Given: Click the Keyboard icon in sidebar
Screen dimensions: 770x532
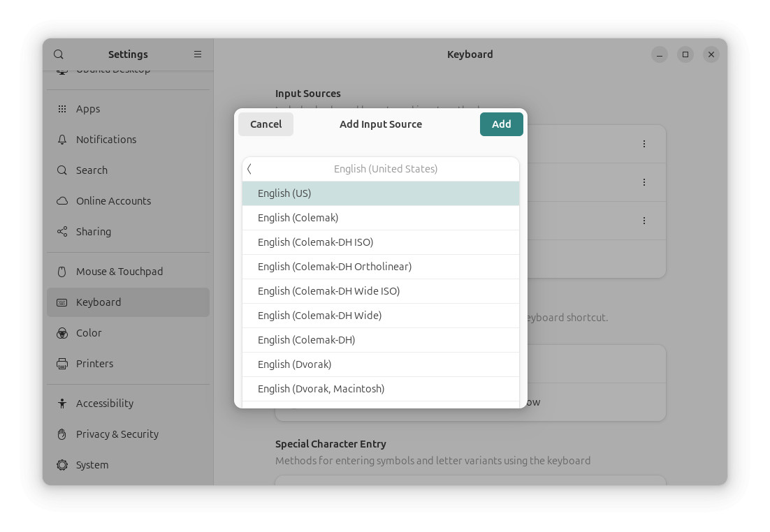Looking at the screenshot, I should point(62,302).
